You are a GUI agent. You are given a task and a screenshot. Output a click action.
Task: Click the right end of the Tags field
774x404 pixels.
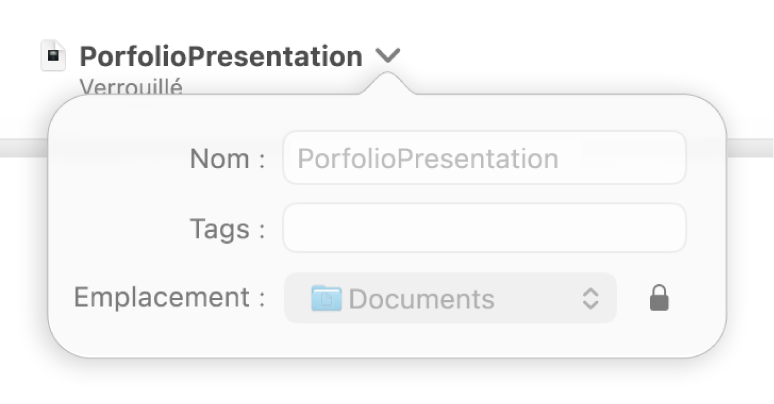(x=650, y=229)
